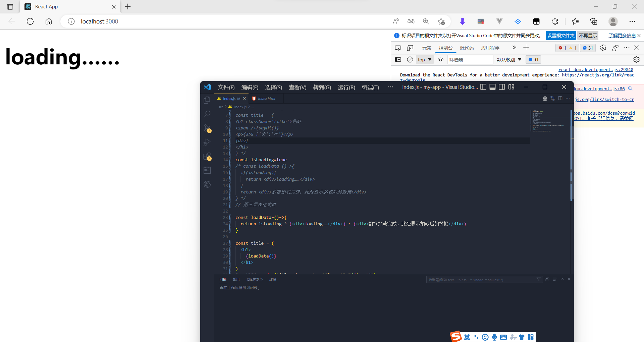
Task: Click the 设置根文件夹 button
Action: point(560,35)
